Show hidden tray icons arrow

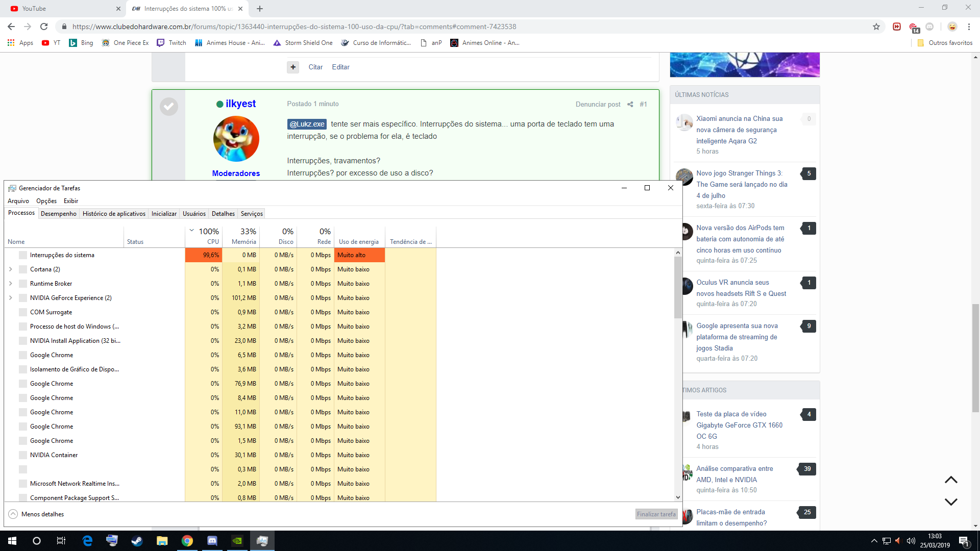[x=874, y=541]
